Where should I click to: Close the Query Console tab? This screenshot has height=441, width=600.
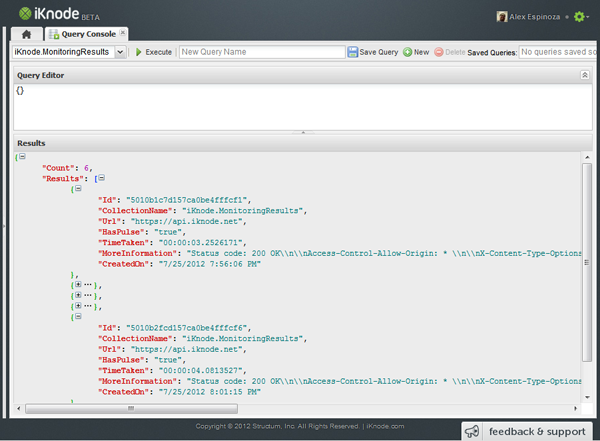122,33
